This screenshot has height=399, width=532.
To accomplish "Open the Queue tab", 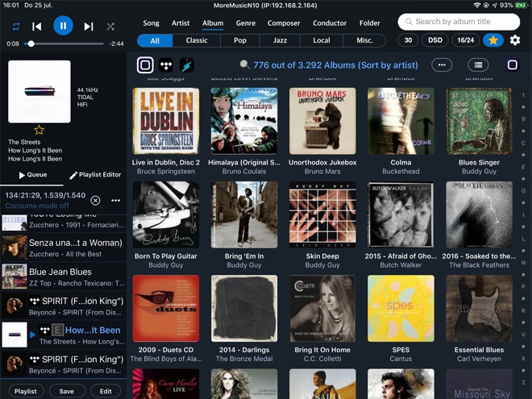I will point(32,175).
